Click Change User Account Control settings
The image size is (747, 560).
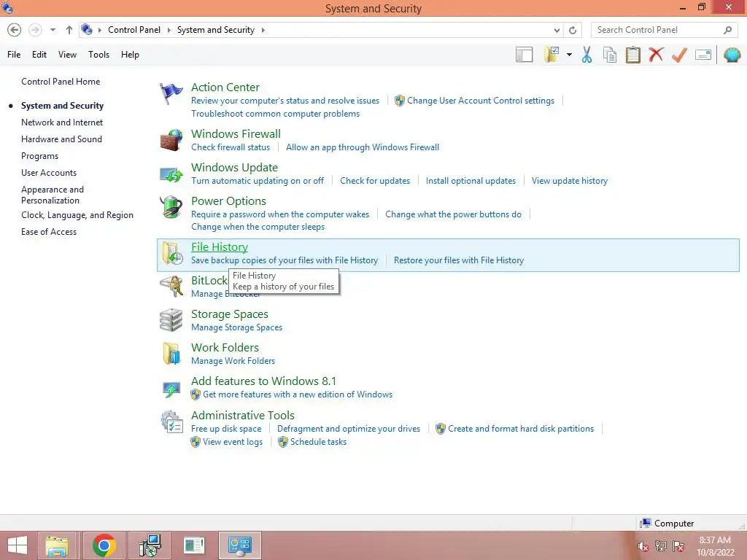point(480,101)
